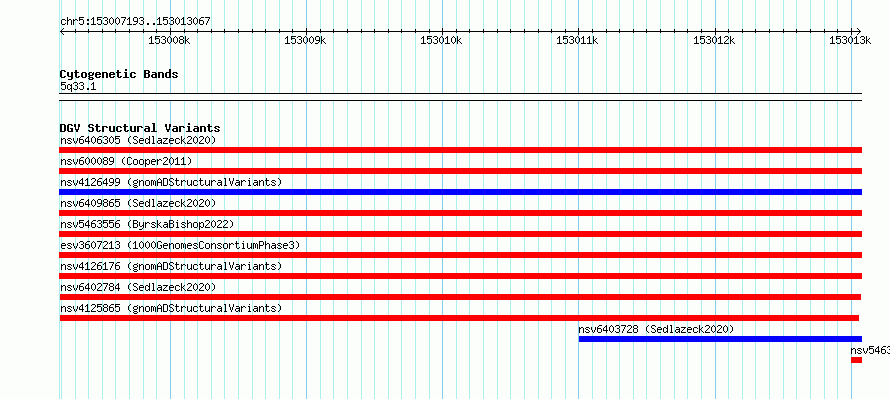Image resolution: width=890 pixels, height=399 pixels.
Task: Click the 153012k ruler tick label
Action: [x=714, y=40]
